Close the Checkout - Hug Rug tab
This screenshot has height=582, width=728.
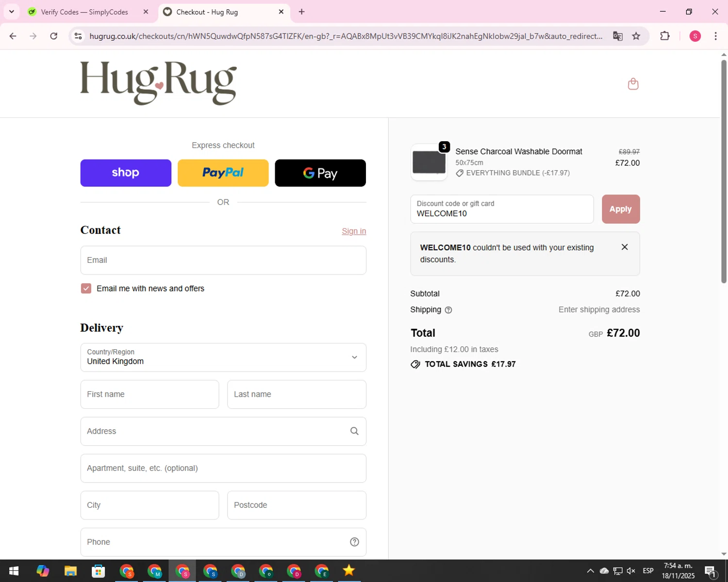pyautogui.click(x=281, y=12)
